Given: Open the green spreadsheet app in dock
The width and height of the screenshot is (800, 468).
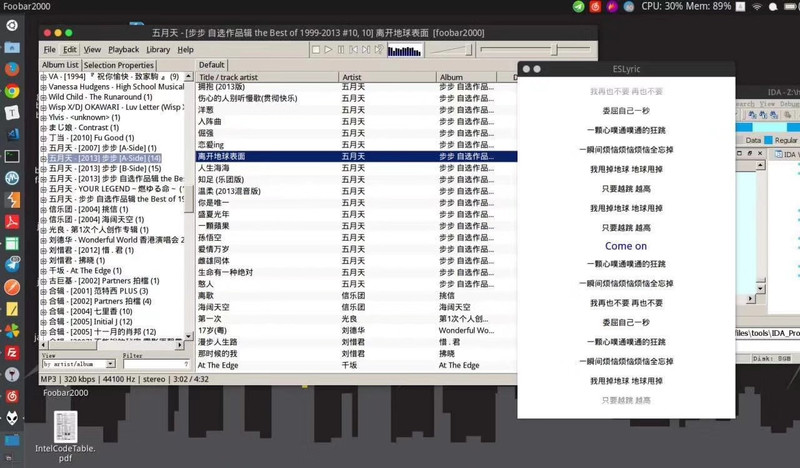Looking at the screenshot, I should (x=12, y=243).
